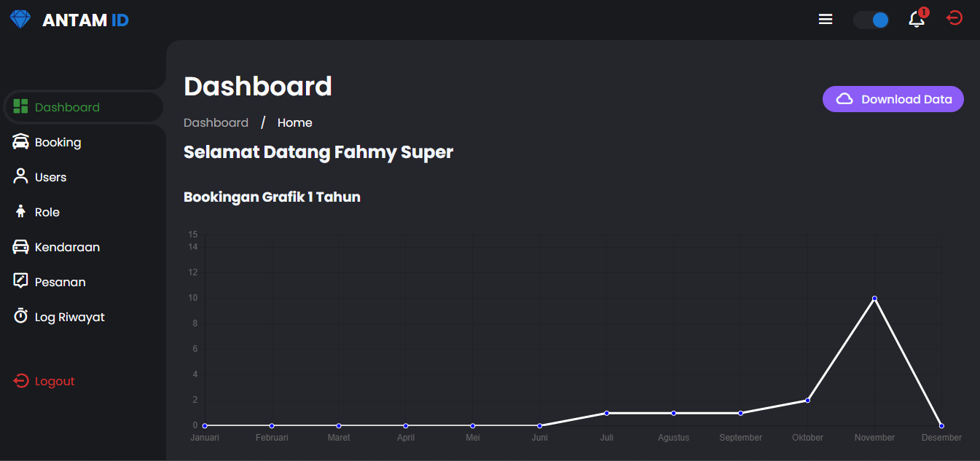The height and width of the screenshot is (461, 980).
Task: Click the Download Data button
Action: [x=893, y=98]
